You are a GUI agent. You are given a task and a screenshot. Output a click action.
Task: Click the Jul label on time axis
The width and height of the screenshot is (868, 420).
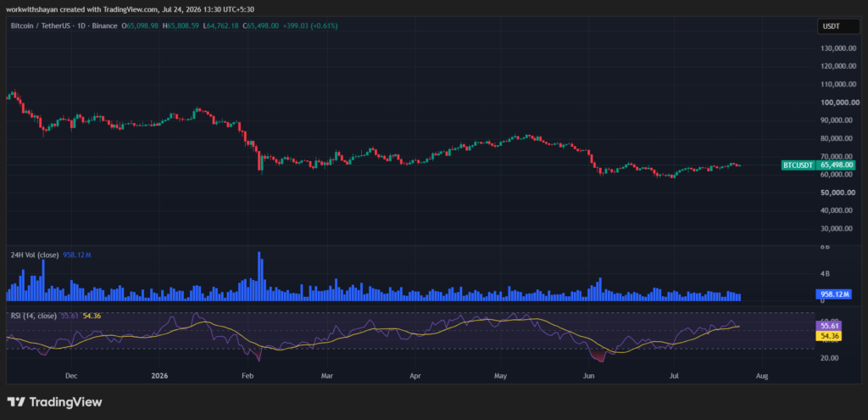pos(674,376)
